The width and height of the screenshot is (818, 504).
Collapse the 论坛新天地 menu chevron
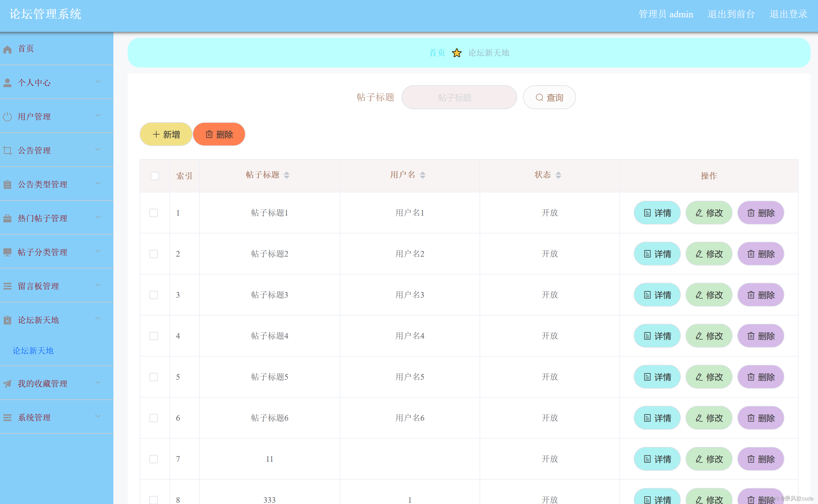(98, 319)
